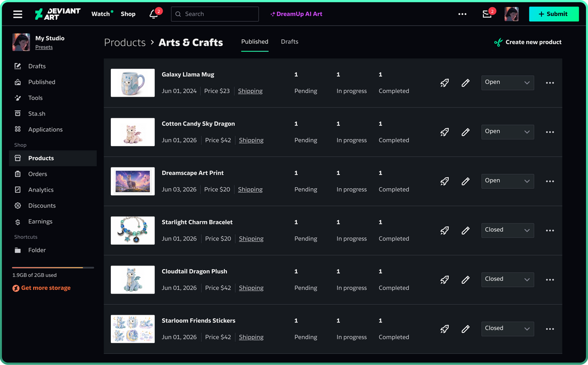The height and width of the screenshot is (365, 588).
Task: Open the Folder shortcut
Action: pyautogui.click(x=52, y=250)
